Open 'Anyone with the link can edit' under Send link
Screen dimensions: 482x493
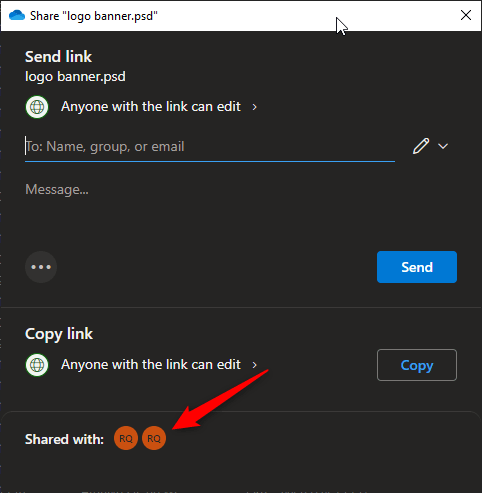tap(151, 107)
